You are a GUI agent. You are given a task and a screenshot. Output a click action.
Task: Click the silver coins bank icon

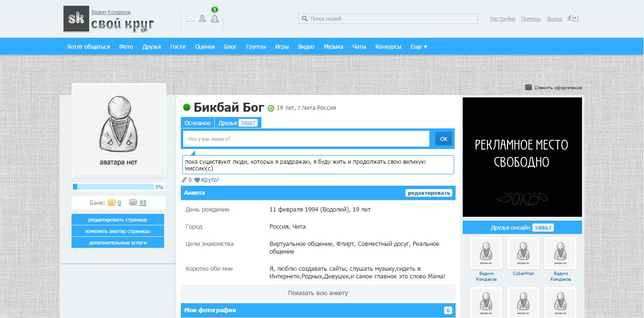[134, 202]
